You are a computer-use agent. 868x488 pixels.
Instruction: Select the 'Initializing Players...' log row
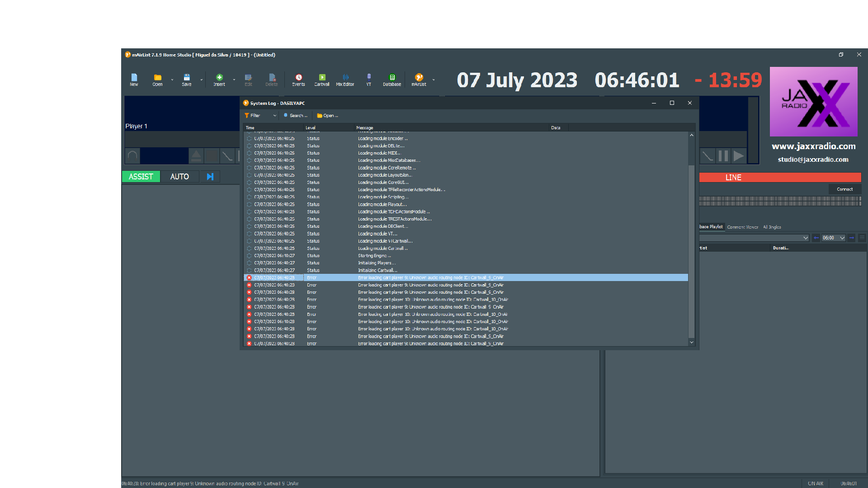coord(466,263)
